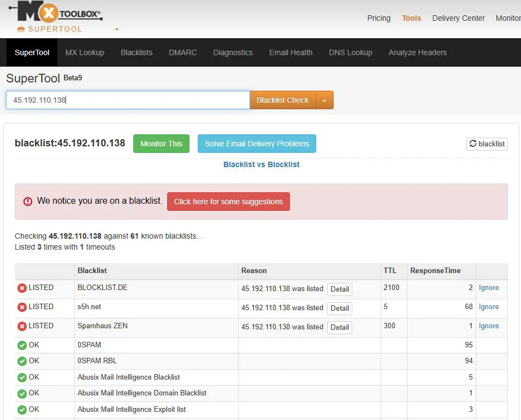
Task: Click the 0SPAM RBL blacklist name
Action: pos(97,360)
